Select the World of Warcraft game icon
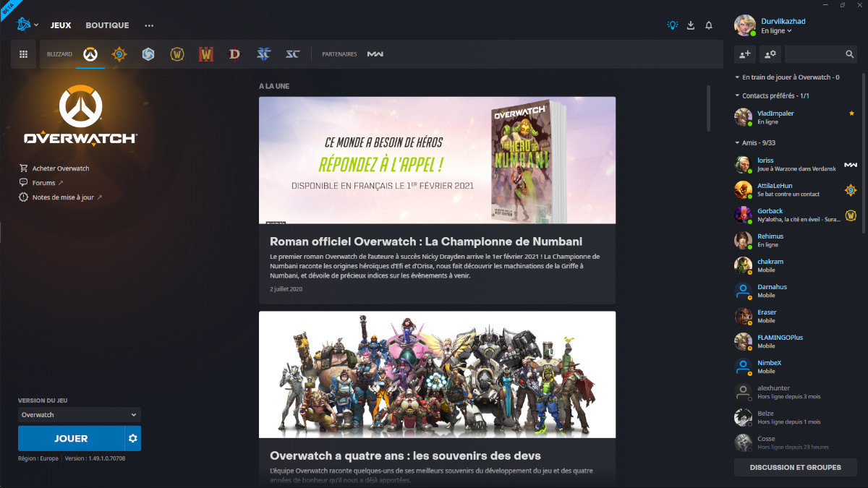 [176, 53]
